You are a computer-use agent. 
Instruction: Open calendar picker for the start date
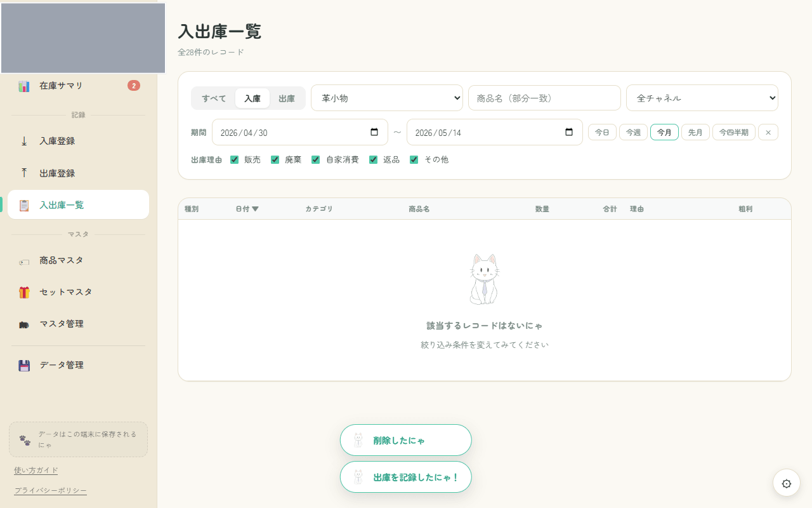pyautogui.click(x=374, y=132)
